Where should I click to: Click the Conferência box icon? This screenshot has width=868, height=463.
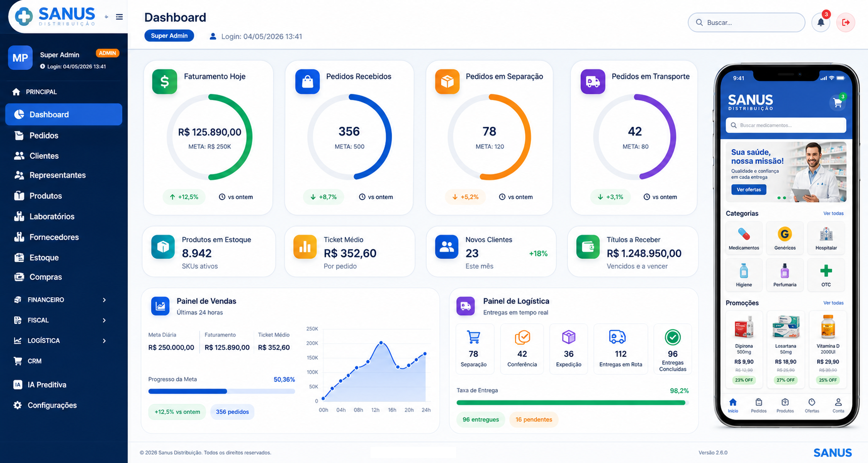point(522,337)
